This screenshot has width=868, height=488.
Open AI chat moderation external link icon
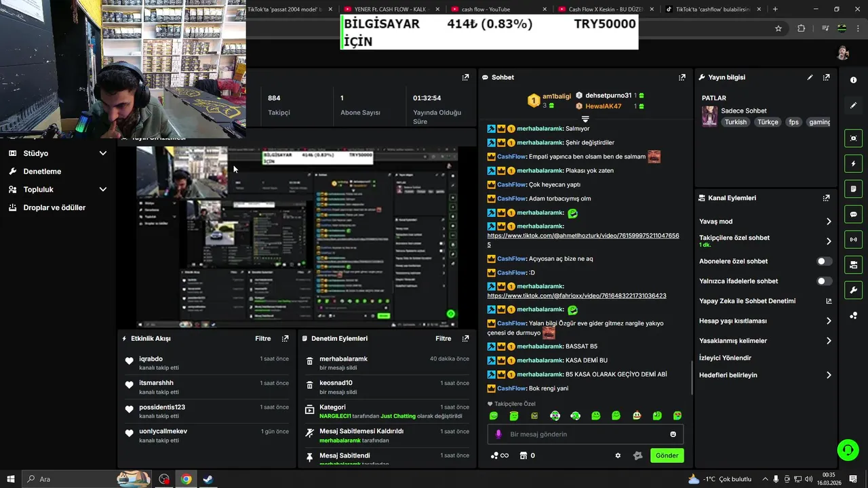point(829,301)
